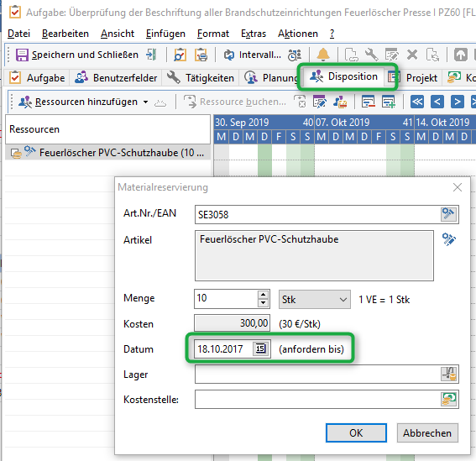This screenshot has width=476, height=461.
Task: Close the Materialreservierung dialog with X
Action: tap(458, 187)
